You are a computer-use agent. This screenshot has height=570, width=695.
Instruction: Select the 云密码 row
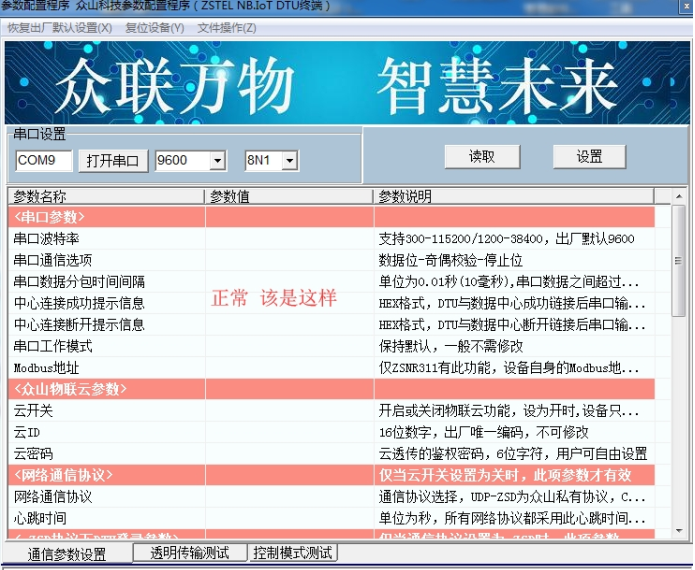(331, 454)
